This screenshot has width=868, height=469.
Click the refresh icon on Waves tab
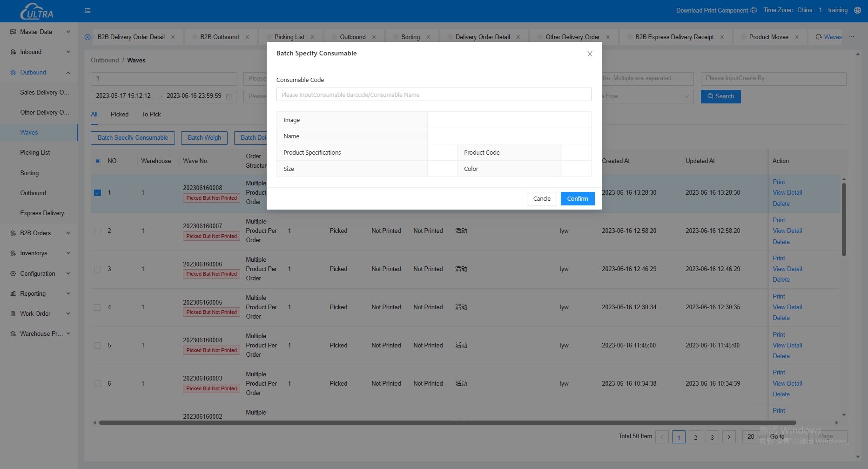pyautogui.click(x=819, y=37)
